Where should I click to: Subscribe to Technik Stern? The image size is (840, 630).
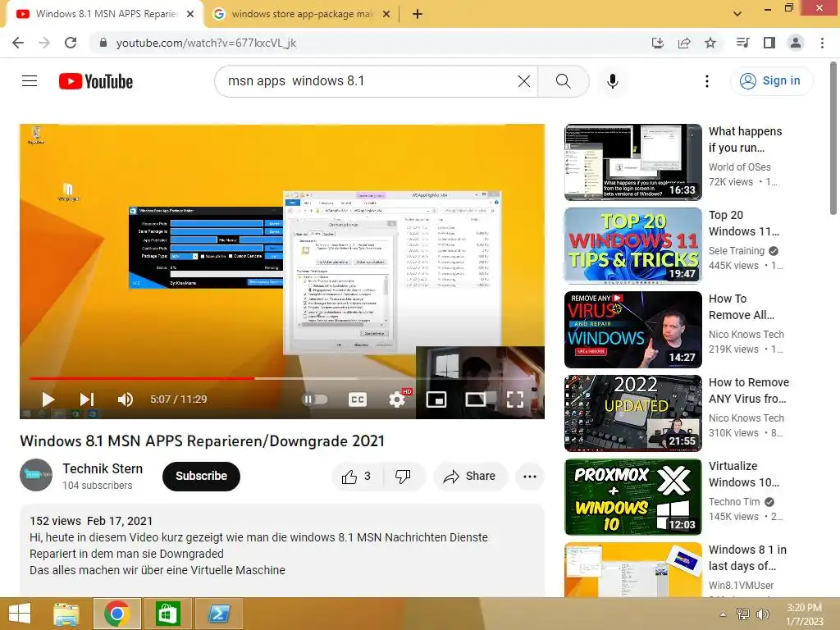[202, 477]
